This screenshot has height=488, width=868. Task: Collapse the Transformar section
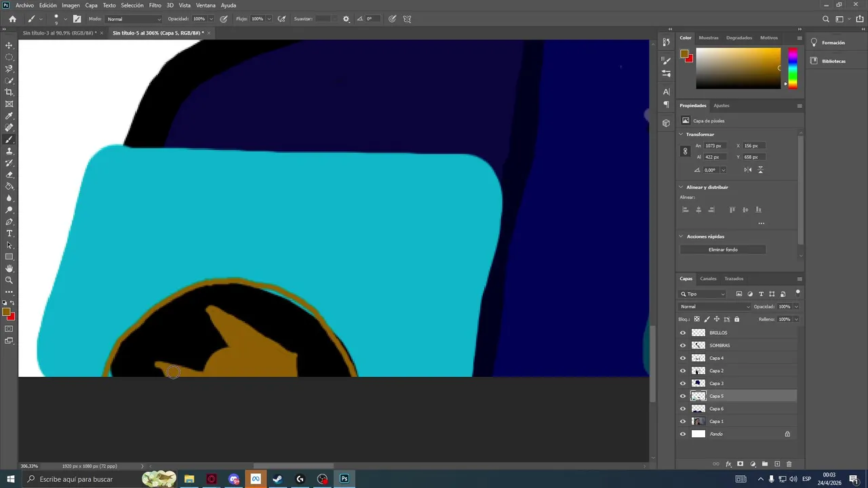(682, 134)
